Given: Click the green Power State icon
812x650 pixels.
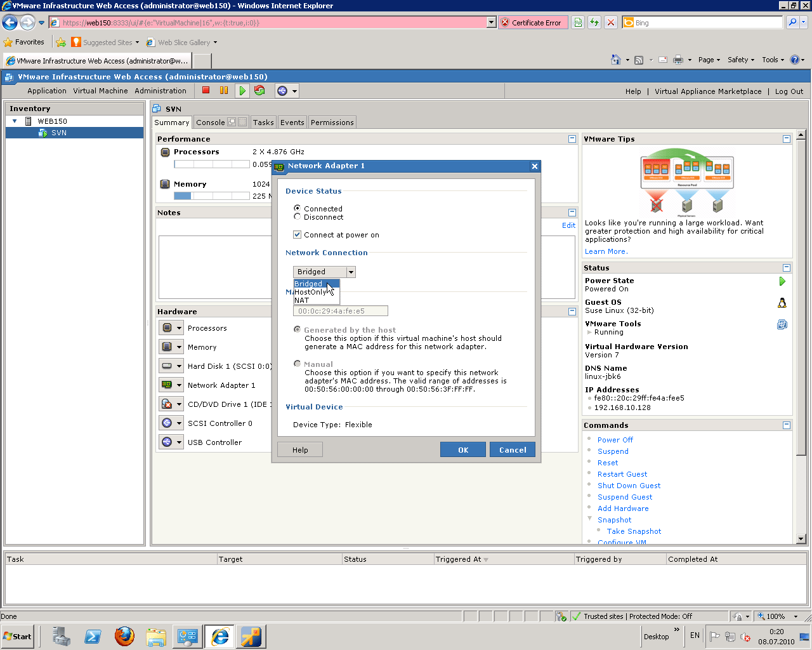Looking at the screenshot, I should 782,281.
